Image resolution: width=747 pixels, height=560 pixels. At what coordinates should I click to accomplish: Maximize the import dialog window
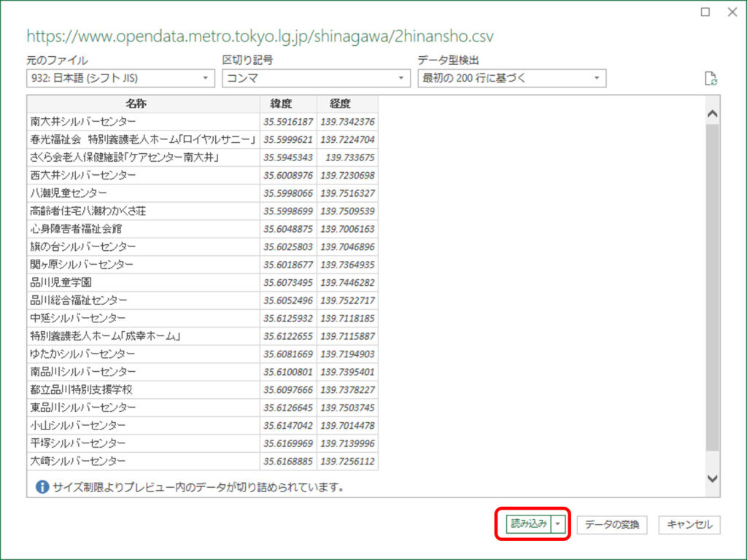pyautogui.click(x=705, y=12)
